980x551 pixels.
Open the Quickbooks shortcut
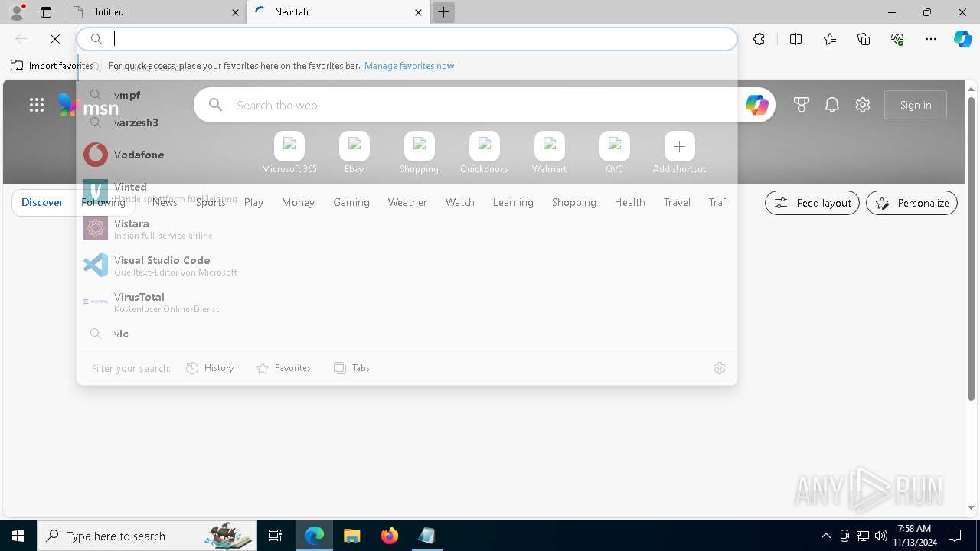pos(485,152)
